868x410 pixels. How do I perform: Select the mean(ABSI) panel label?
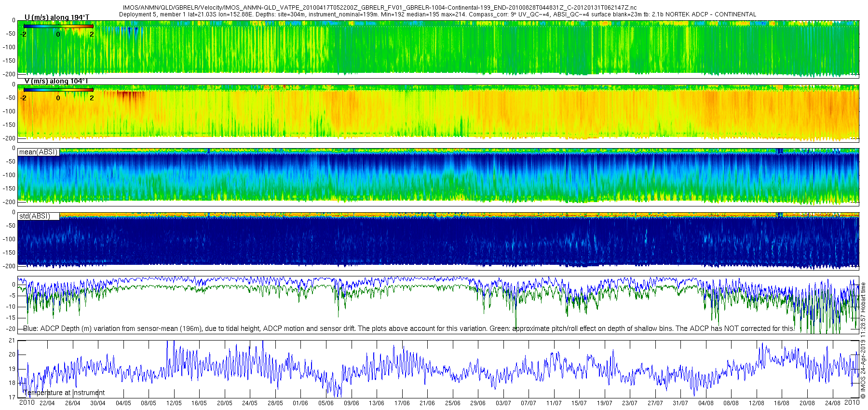coord(38,152)
